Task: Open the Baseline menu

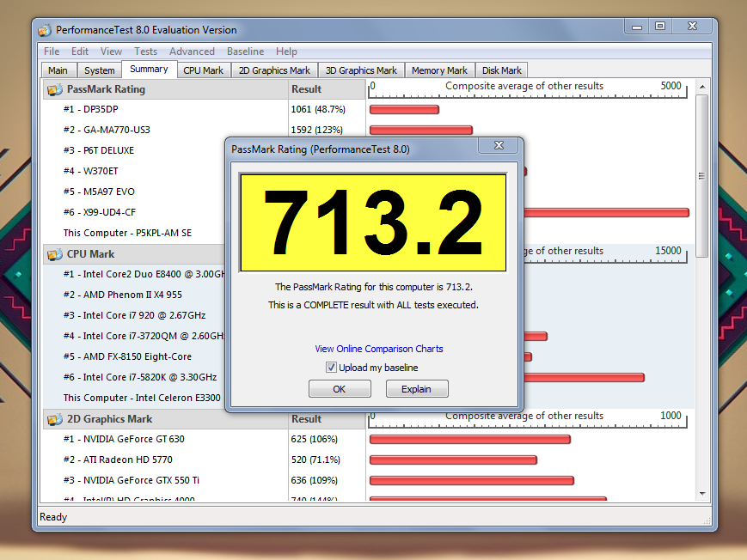Action: 245,52
